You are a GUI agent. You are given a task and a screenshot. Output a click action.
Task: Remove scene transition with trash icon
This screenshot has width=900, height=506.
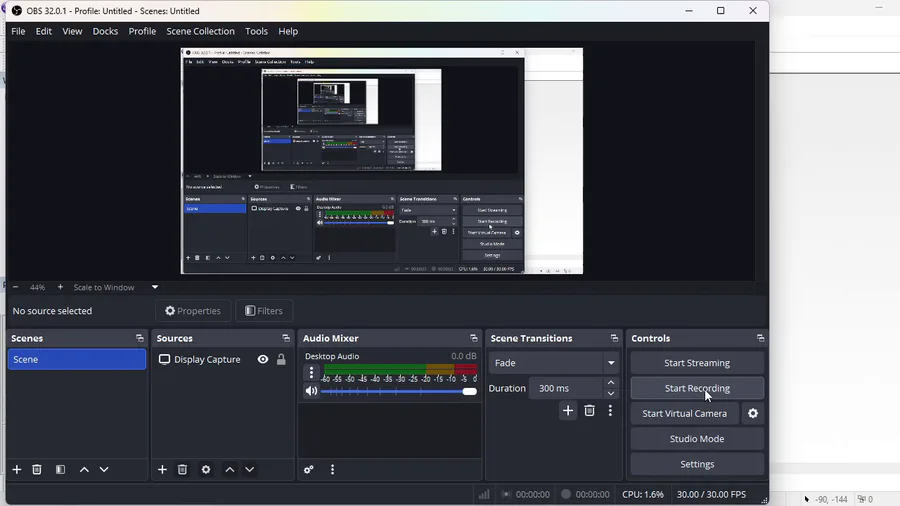point(589,410)
